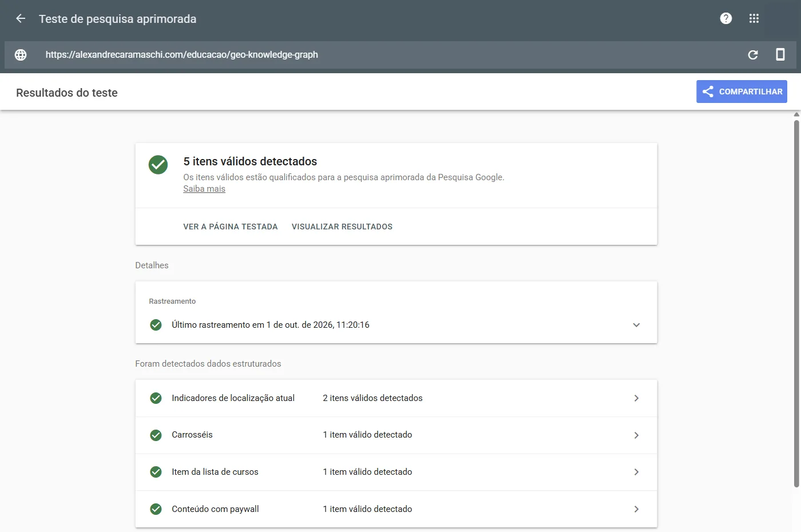
Task: Click check icon for Conteúdo com paywall
Action: click(156, 509)
